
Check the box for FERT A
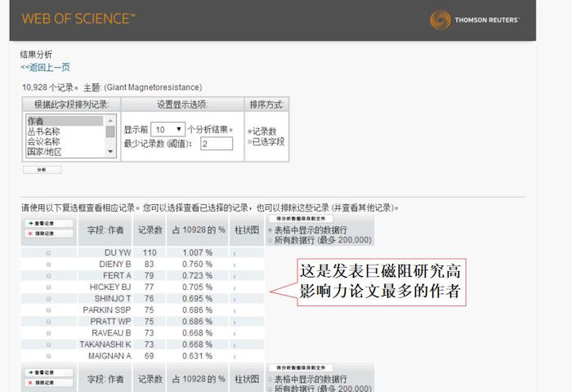[48, 276]
